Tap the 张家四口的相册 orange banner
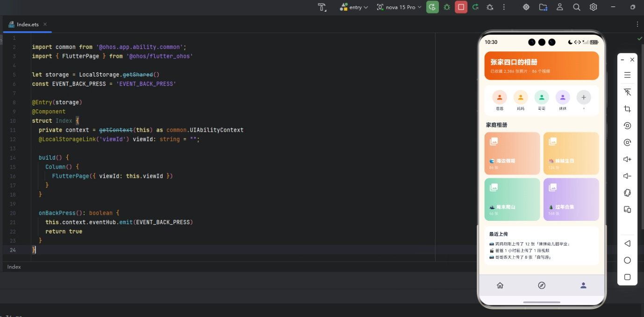Viewport: 644px width, 317px height. pyautogui.click(x=542, y=66)
